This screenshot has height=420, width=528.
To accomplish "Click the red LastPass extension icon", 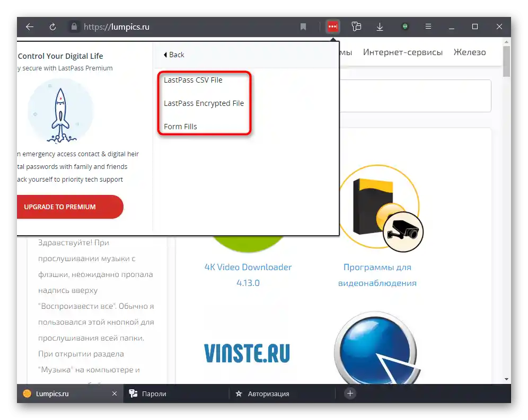I will pyautogui.click(x=333, y=26).
